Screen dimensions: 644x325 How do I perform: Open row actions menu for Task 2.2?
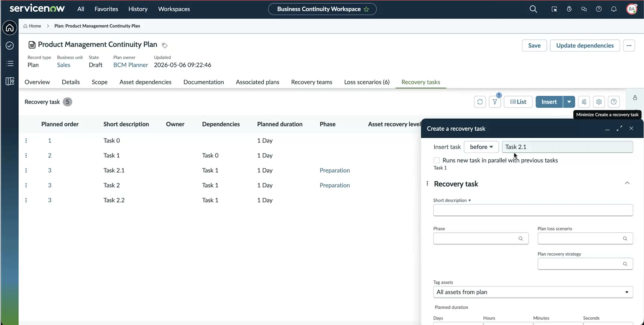26,200
